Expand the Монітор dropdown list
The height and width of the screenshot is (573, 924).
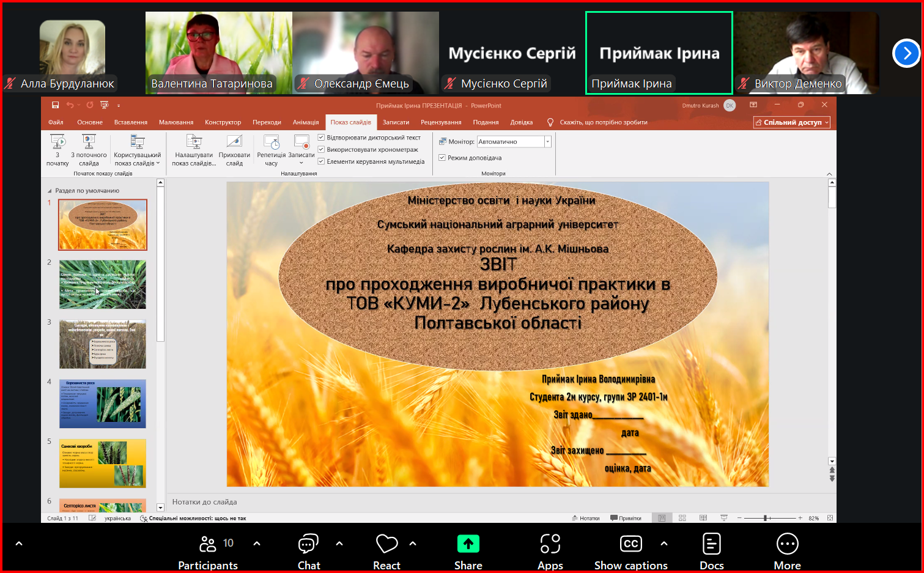[547, 142]
